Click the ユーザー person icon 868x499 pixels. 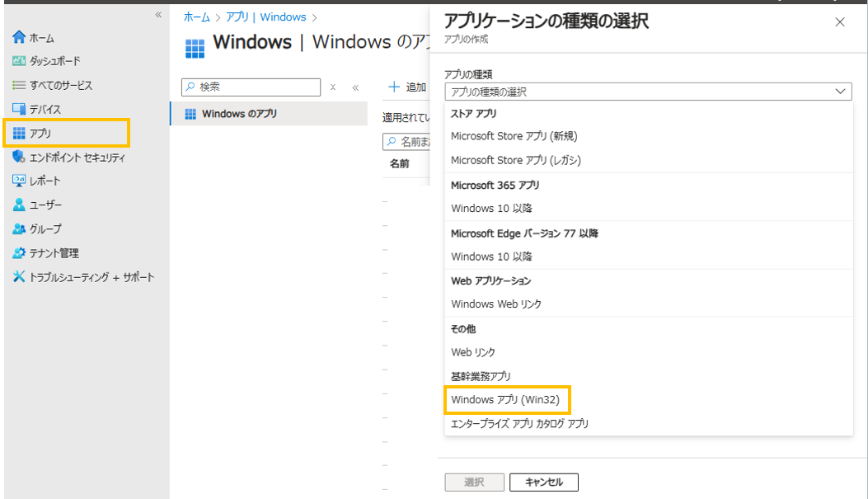coord(19,205)
